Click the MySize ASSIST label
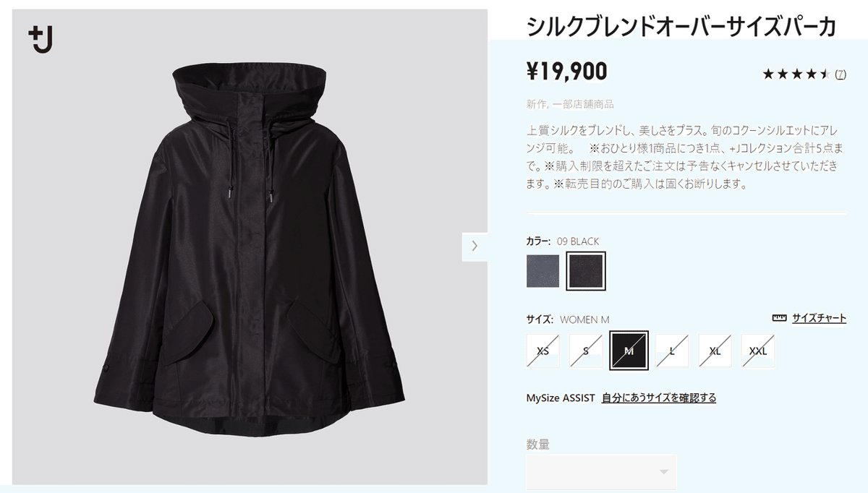868x493 pixels. [x=561, y=398]
